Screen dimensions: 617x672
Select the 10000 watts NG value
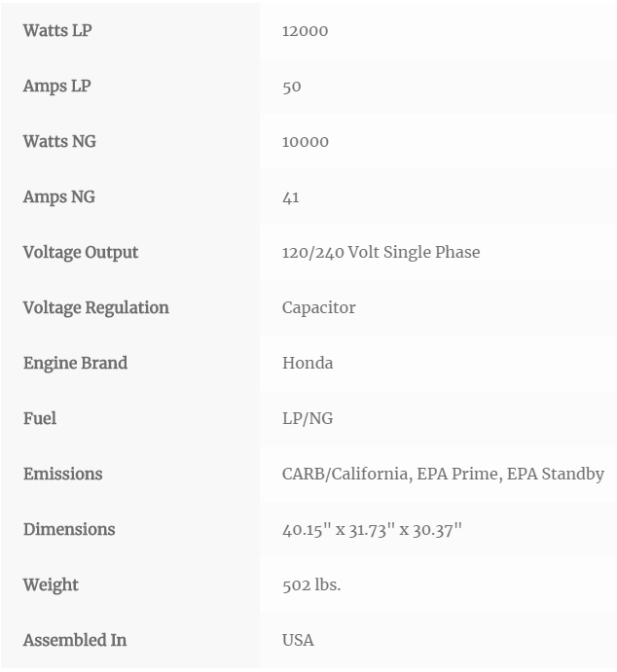click(306, 142)
